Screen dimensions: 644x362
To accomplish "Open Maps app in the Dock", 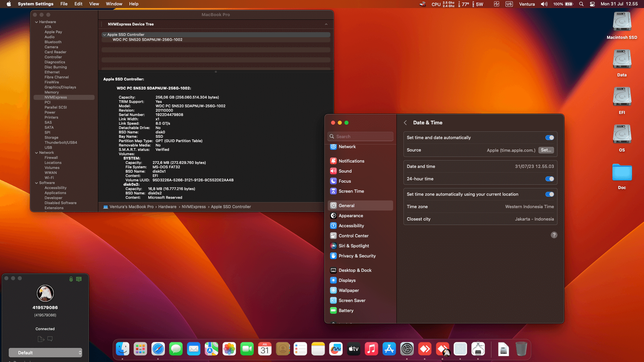I will click(211, 349).
